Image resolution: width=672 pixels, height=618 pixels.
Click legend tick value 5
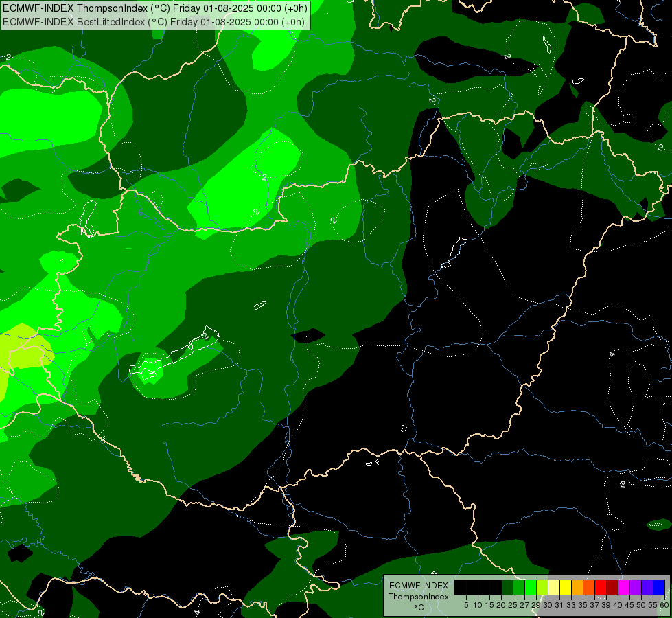pyautogui.click(x=466, y=605)
